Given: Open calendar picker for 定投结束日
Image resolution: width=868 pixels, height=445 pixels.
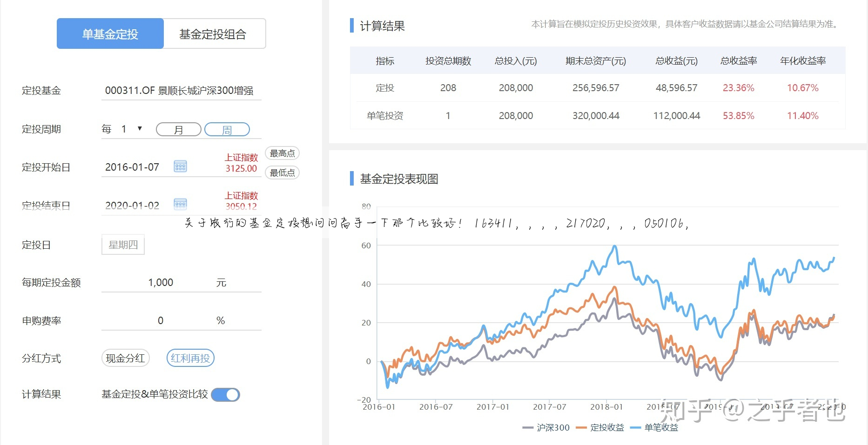Looking at the screenshot, I should 180,204.
